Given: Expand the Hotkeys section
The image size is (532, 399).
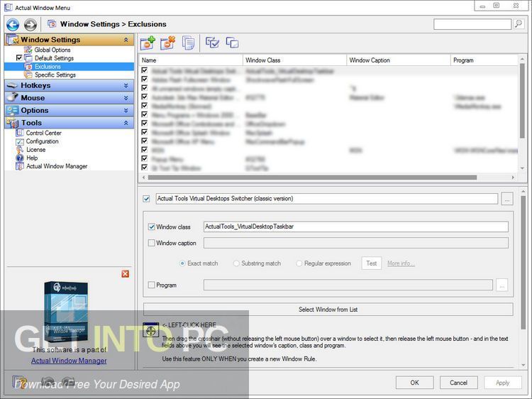Looking at the screenshot, I should coord(126,86).
